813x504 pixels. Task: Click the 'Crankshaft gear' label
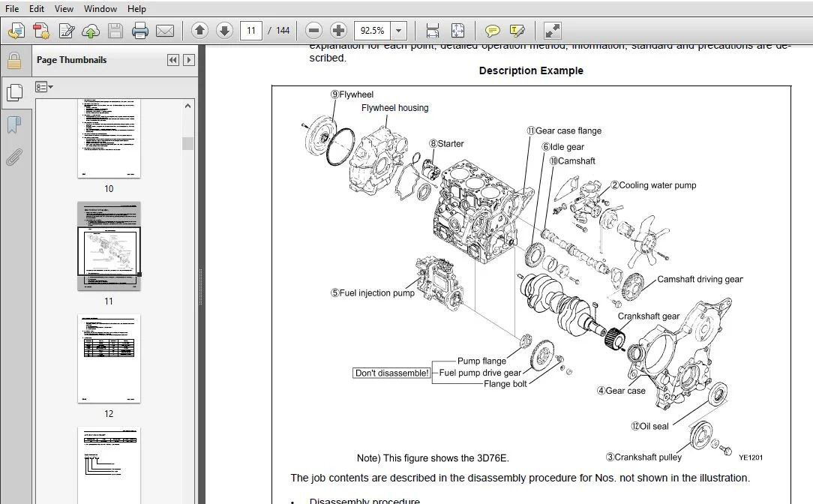pos(649,316)
